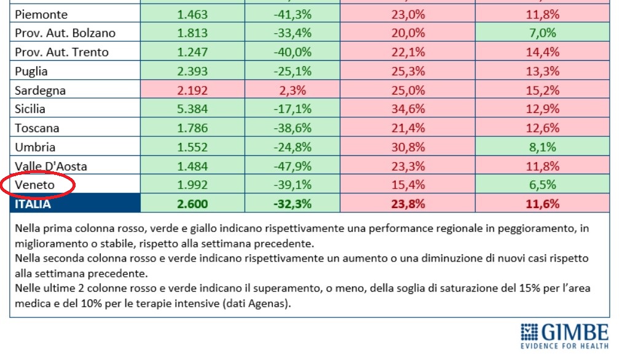Click the Veneto cell circled in red
The width and height of the screenshot is (625, 364).
tap(35, 185)
